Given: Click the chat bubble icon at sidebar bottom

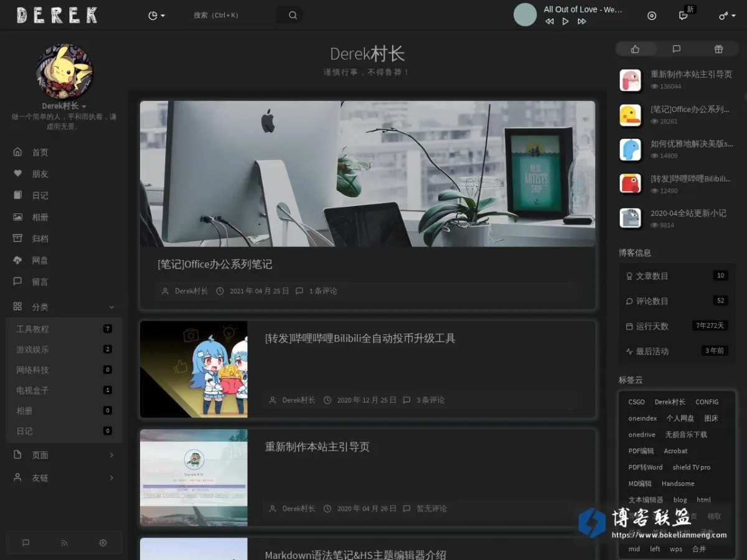Looking at the screenshot, I should point(26,543).
